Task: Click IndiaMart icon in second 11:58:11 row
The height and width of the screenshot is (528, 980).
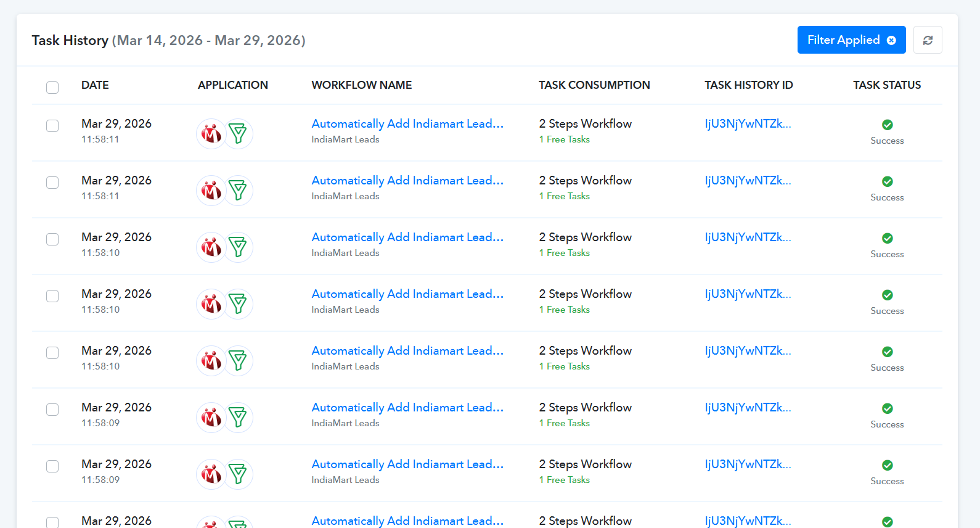Action: pos(211,191)
